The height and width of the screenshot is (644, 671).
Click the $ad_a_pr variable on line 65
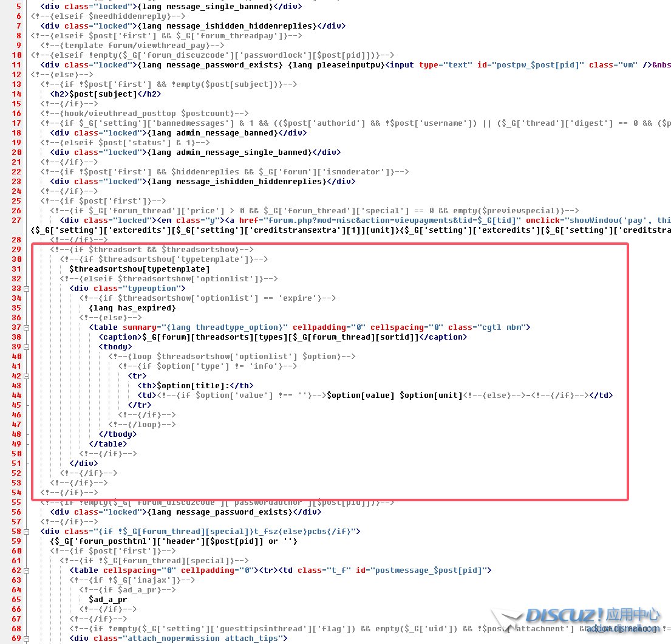coord(107,600)
